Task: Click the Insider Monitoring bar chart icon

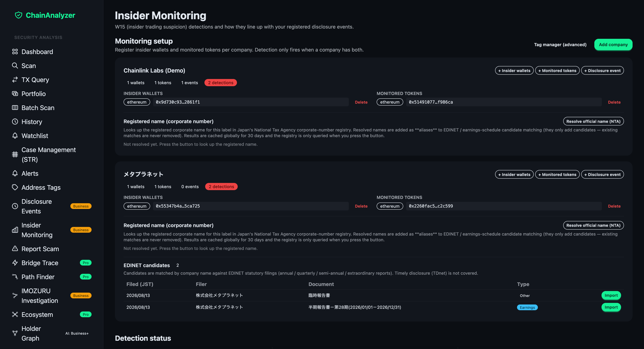Action: (x=15, y=230)
